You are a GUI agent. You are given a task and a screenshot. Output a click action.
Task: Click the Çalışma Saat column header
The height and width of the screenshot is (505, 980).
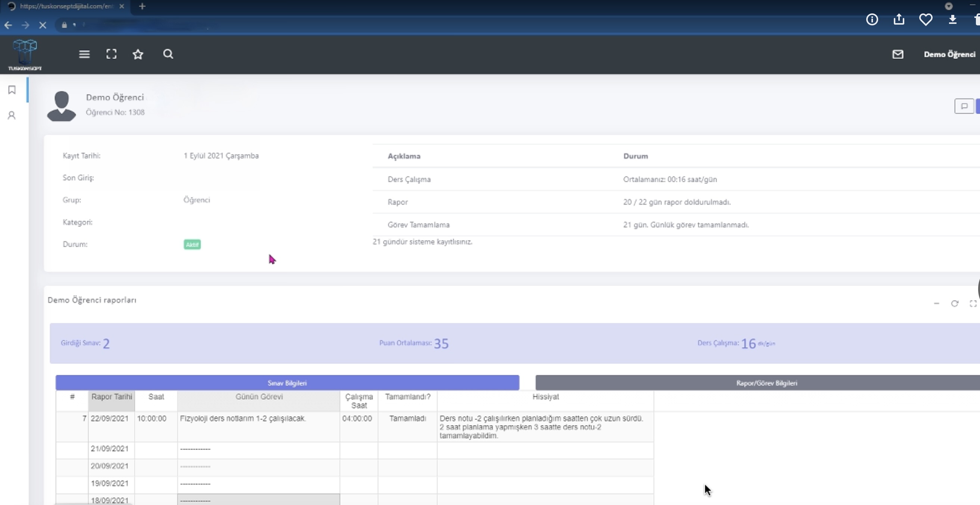click(359, 401)
